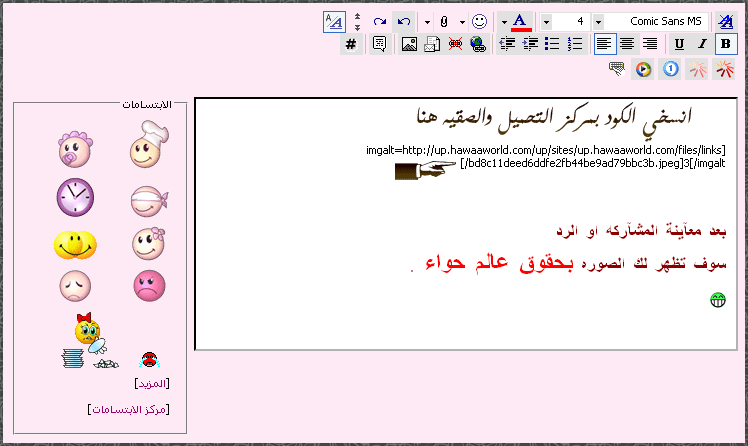
Task: Wrap selection with hash code tag
Action: tap(351, 44)
